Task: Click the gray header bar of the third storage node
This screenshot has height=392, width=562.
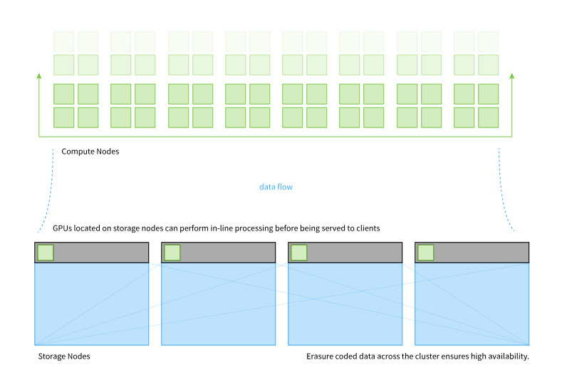Action: (x=345, y=253)
